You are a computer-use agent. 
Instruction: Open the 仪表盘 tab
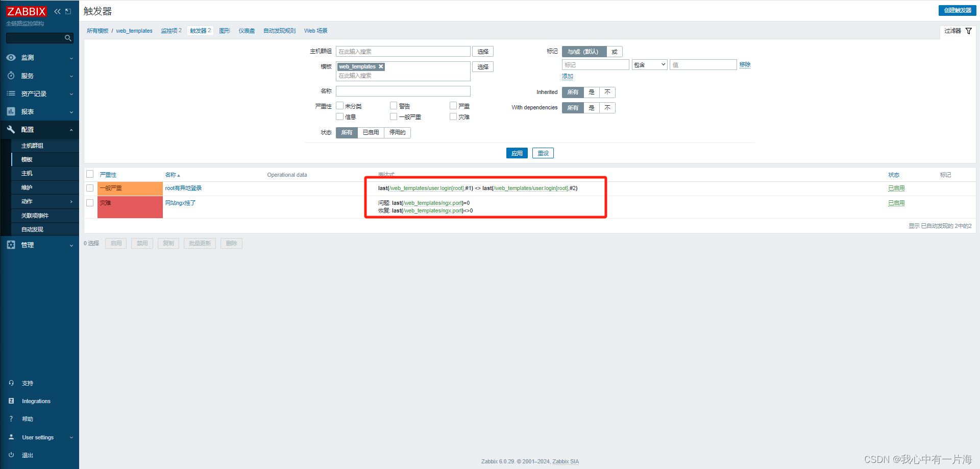click(247, 31)
